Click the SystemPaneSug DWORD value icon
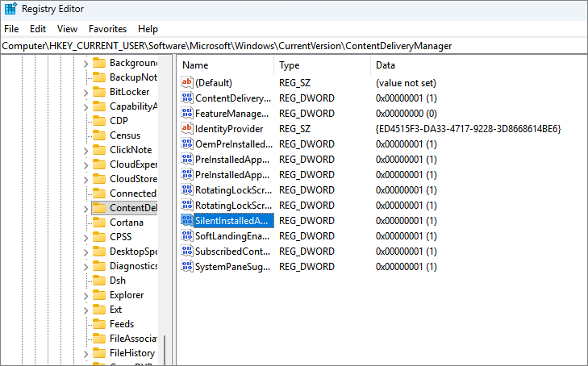The image size is (588, 366). click(187, 267)
